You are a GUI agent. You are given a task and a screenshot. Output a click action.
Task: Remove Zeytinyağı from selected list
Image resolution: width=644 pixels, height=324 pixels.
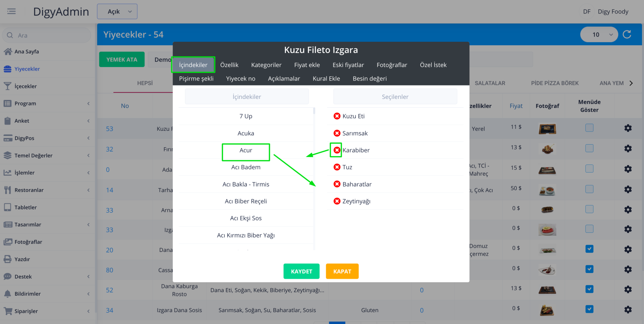click(x=337, y=201)
